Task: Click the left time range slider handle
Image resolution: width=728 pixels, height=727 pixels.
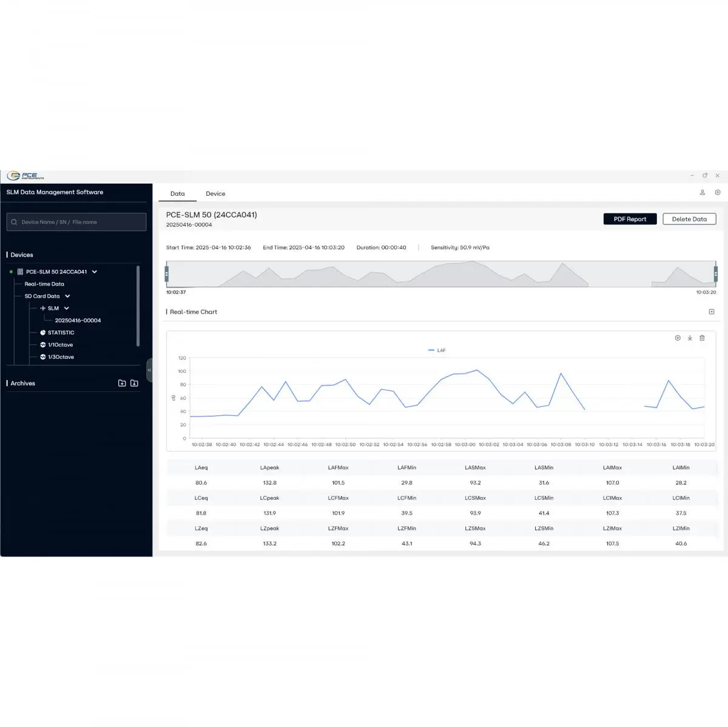Action: tap(167, 274)
